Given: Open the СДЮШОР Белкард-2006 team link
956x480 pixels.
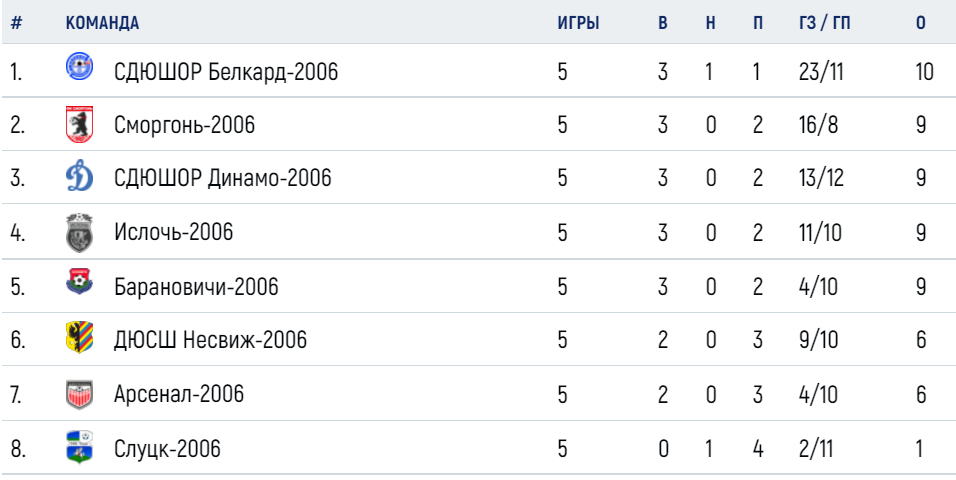Looking at the screenshot, I should [x=226, y=73].
